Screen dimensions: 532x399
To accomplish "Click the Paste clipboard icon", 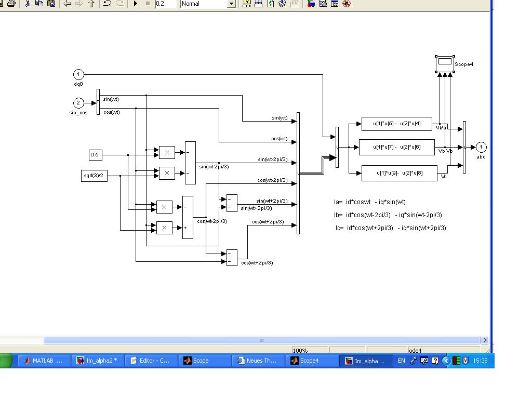I will (50, 4).
